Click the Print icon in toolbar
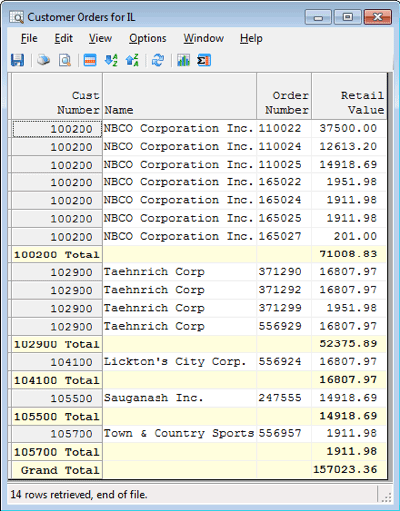This screenshot has height=511, width=400. [43, 60]
